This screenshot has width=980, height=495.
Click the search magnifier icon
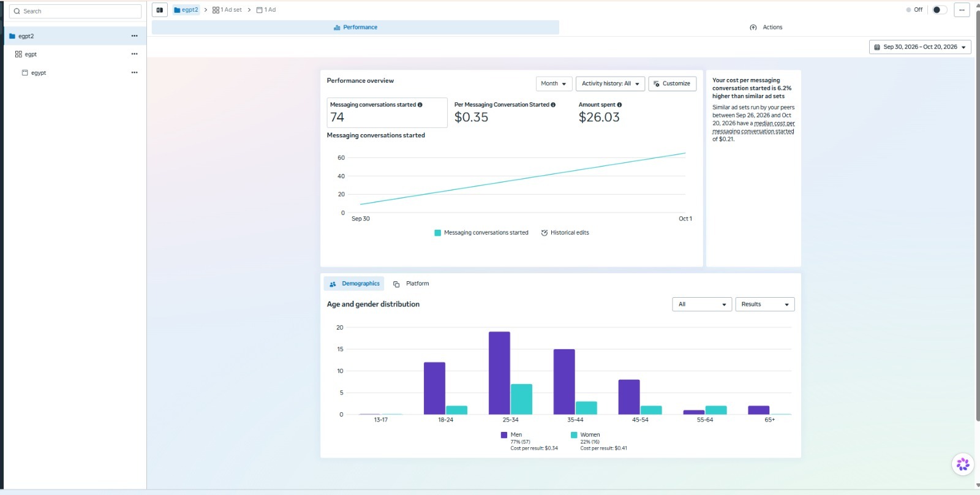click(x=17, y=11)
